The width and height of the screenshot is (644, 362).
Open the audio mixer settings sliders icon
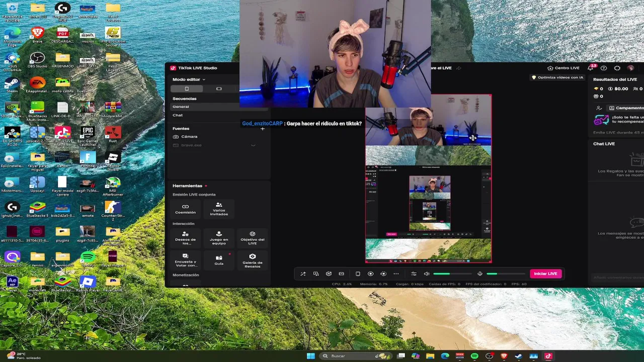(414, 274)
